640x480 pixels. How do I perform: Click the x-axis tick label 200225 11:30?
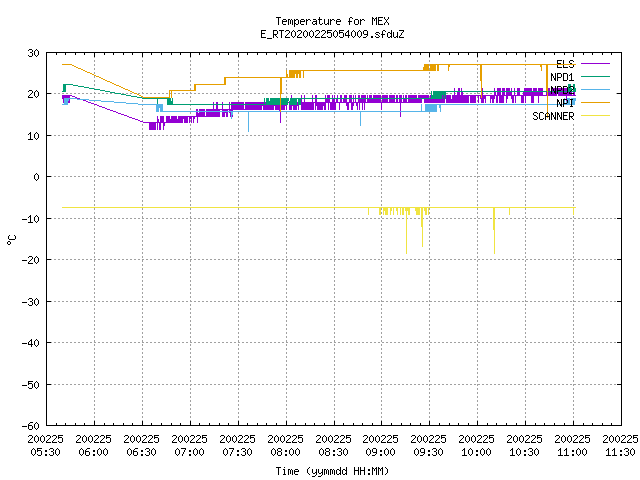tap(620, 446)
